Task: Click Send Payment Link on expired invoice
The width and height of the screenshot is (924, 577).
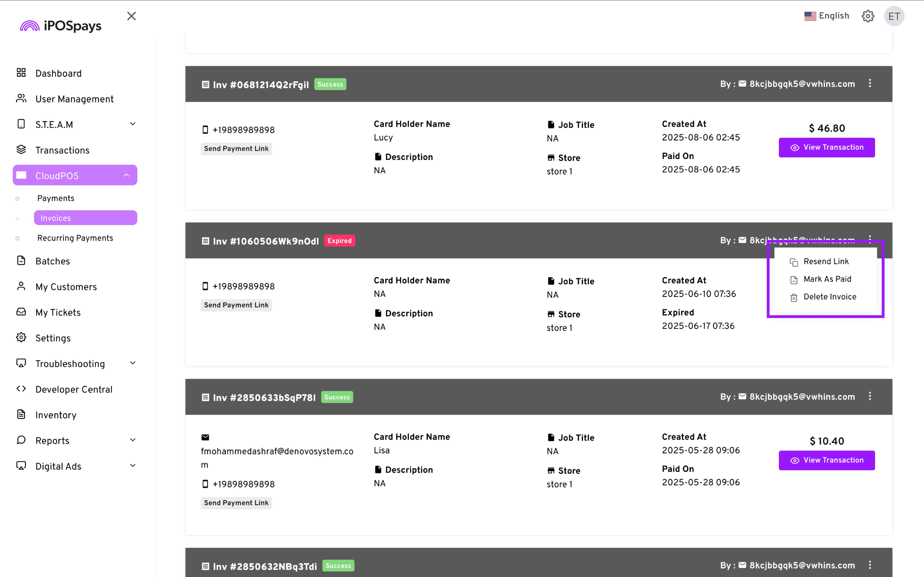Action: [x=236, y=305]
